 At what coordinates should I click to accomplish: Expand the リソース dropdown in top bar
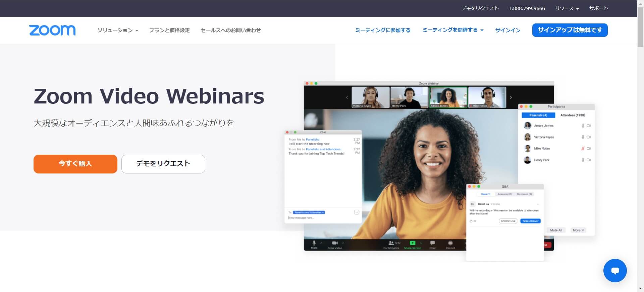click(567, 8)
